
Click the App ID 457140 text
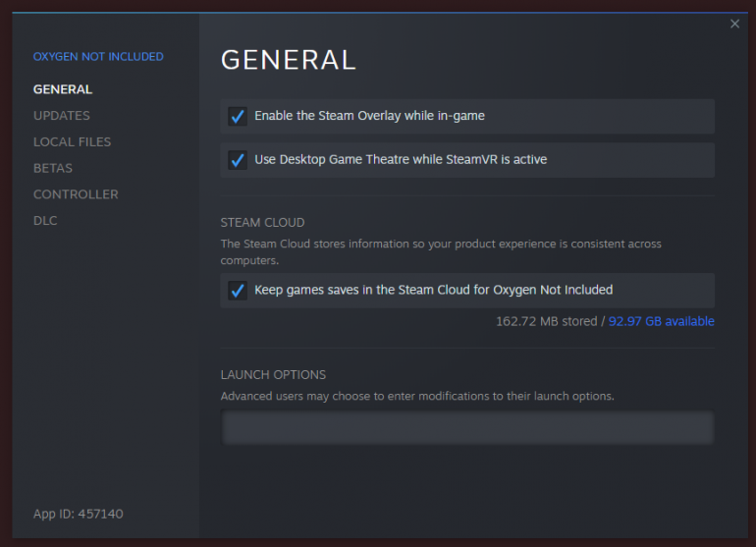[79, 514]
